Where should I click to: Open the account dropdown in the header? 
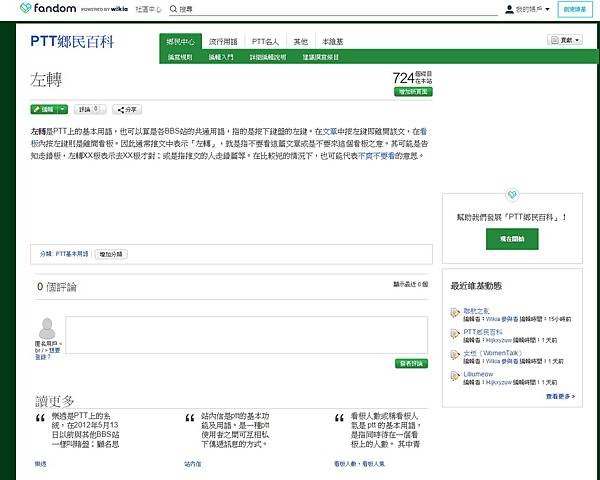point(527,9)
